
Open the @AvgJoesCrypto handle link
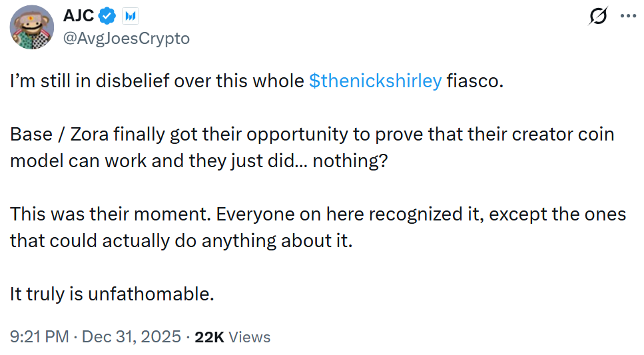[x=126, y=39]
